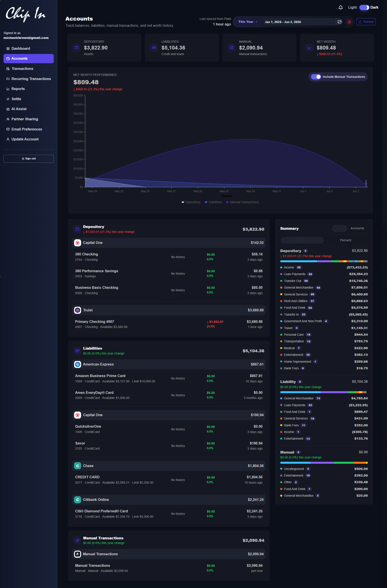Image resolution: width=387 pixels, height=588 pixels.
Task: Select Accounts view in Summary
Action: pos(357,228)
